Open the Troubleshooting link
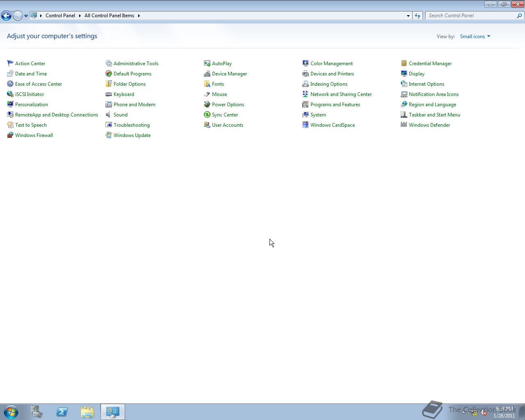This screenshot has width=525, height=420. [132, 125]
